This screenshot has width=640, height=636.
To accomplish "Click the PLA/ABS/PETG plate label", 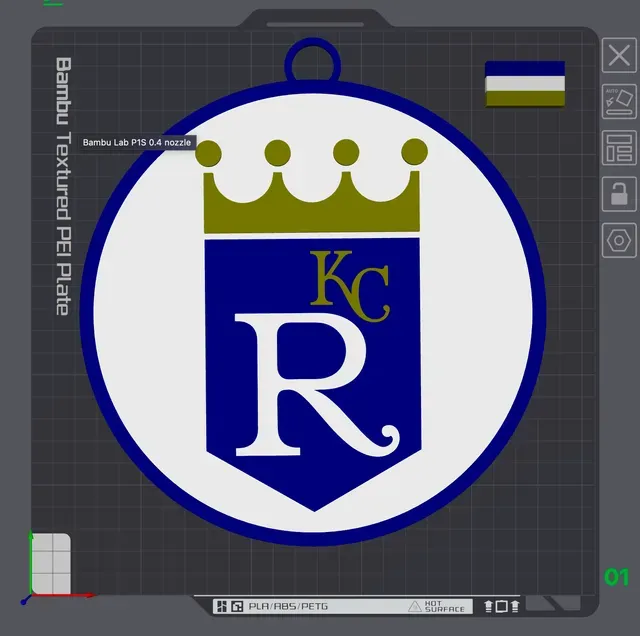I will coord(288,607).
